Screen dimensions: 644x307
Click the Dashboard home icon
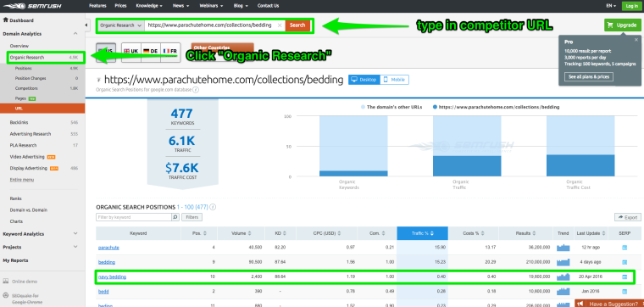[x=6, y=20]
